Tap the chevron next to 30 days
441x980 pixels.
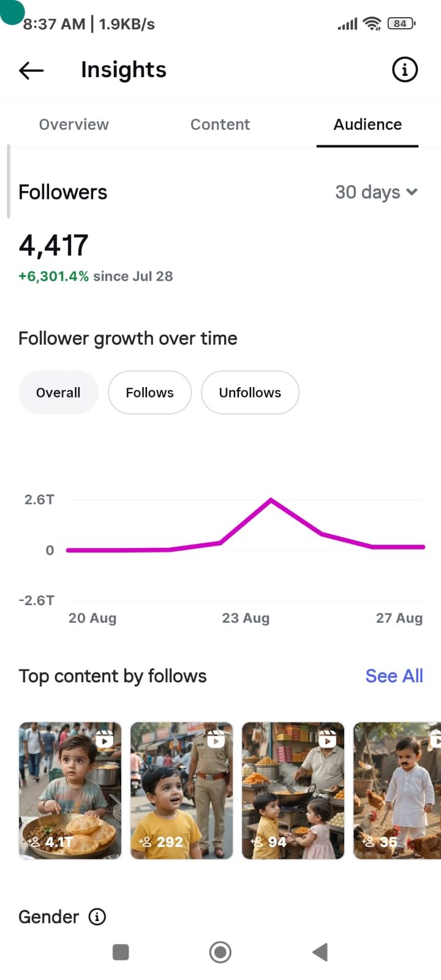[412, 192]
